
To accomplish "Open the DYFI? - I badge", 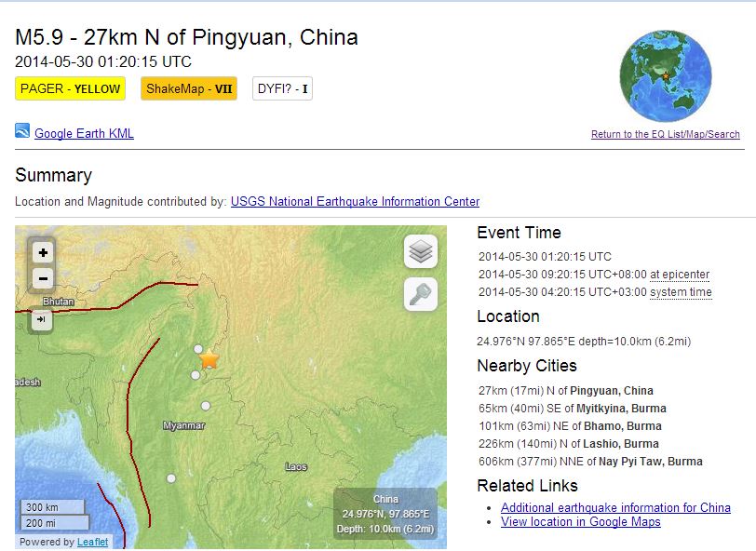I will (x=282, y=89).
